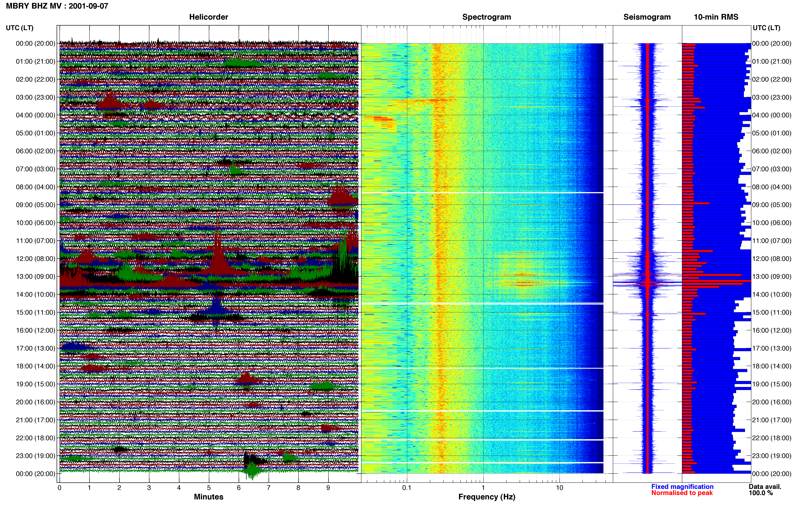Select left-axis time label '02:00 (22:00)'

(x=36, y=79)
